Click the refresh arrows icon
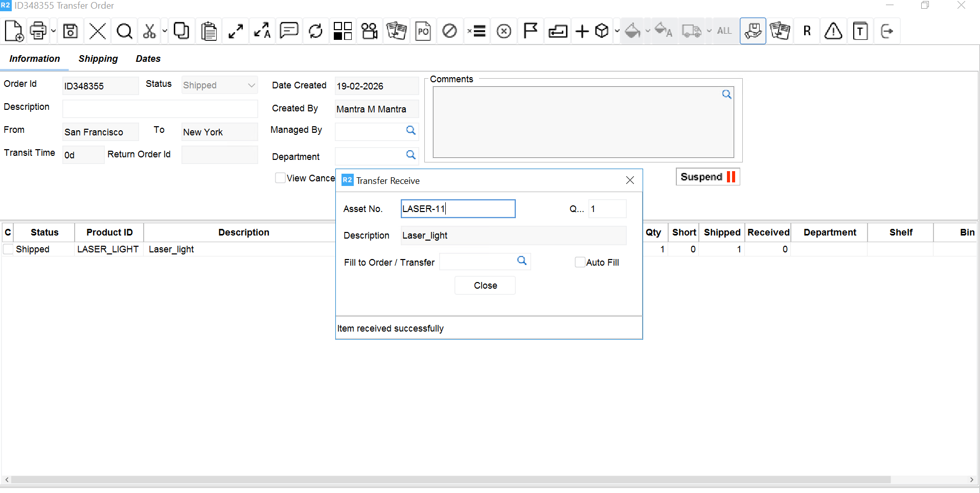Screen dimensions: 980x493 (316, 31)
